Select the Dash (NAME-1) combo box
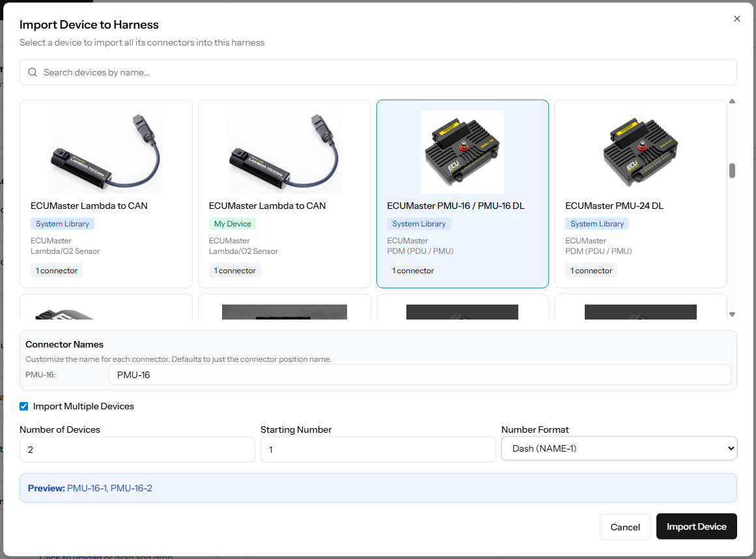Image resolution: width=756 pixels, height=559 pixels. [619, 448]
